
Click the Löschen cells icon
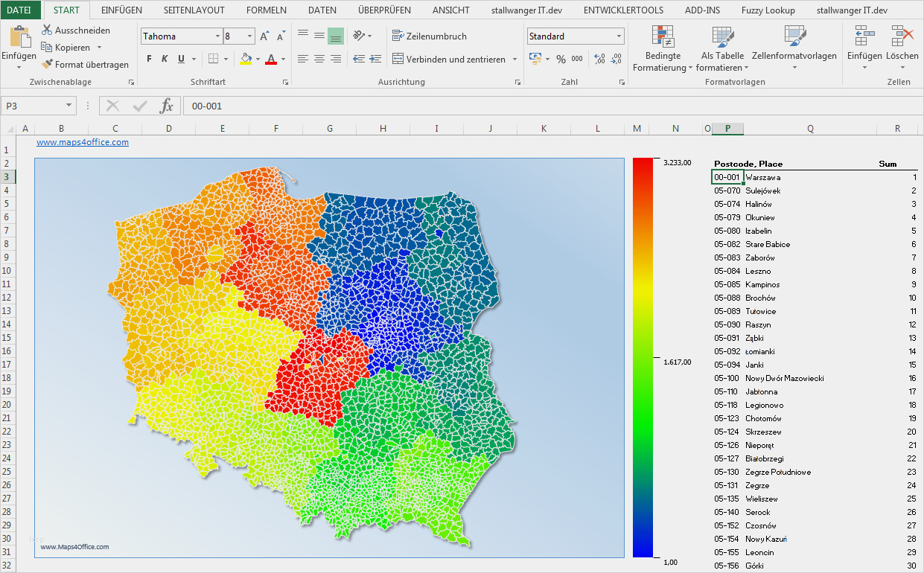pos(902,36)
